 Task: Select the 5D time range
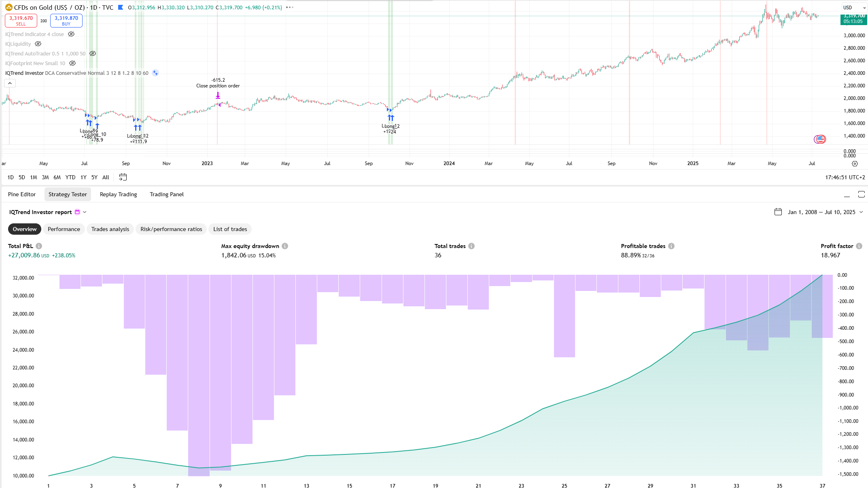coord(22,177)
